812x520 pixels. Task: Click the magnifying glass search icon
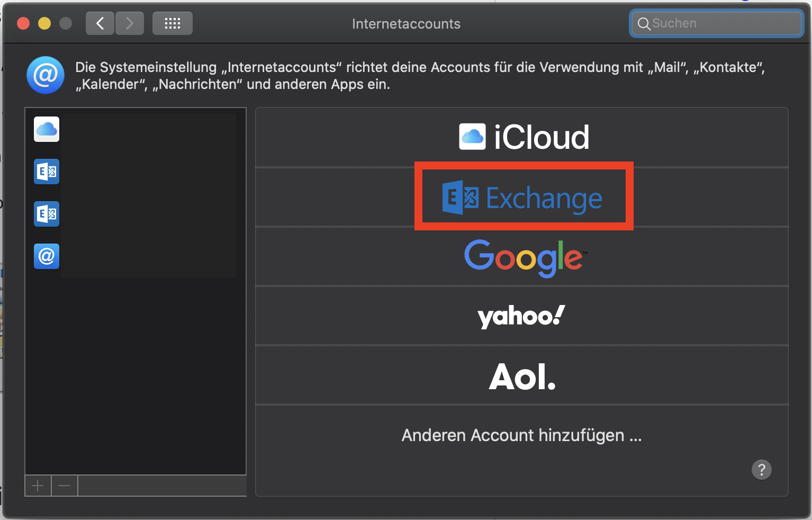(x=644, y=24)
